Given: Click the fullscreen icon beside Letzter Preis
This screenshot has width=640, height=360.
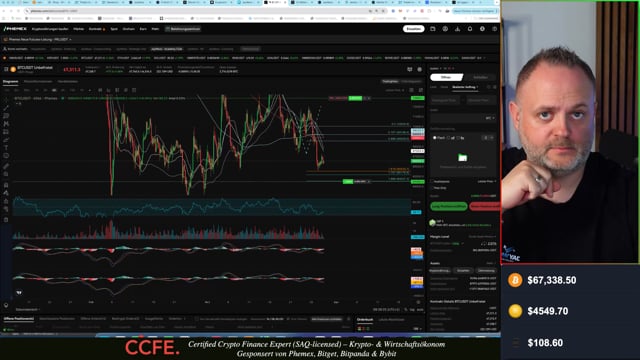Looking at the screenshot, I should [420, 90].
